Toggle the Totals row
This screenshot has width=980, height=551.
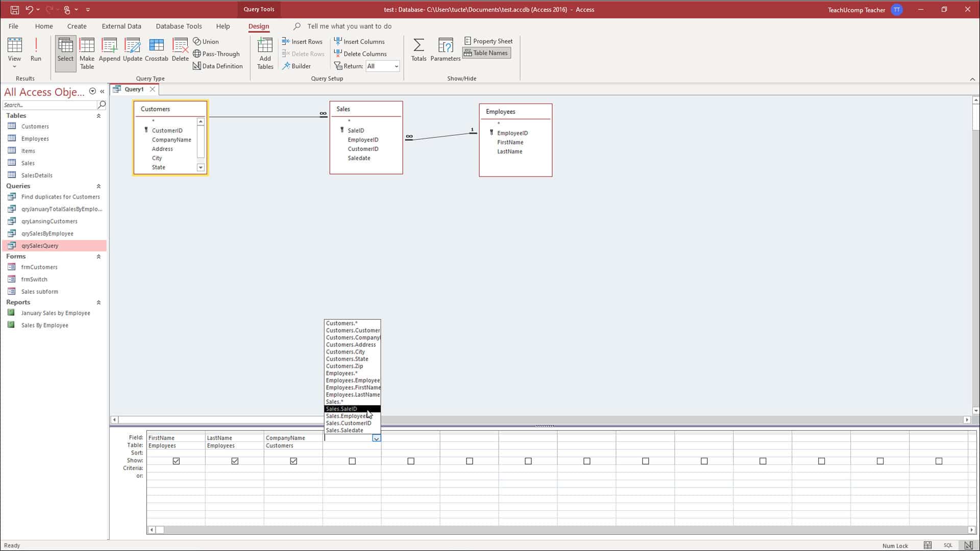(x=419, y=49)
